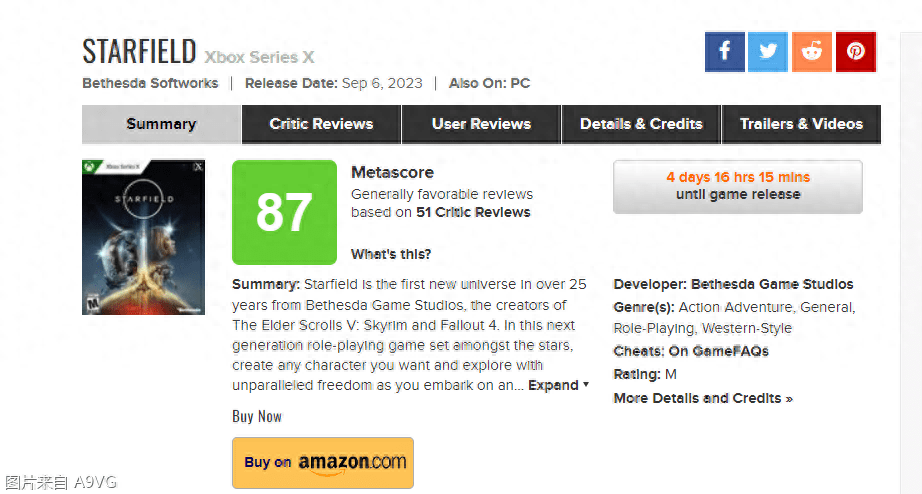The height and width of the screenshot is (494, 922).
Task: Share the page via Twitter icon
Action: point(768,52)
